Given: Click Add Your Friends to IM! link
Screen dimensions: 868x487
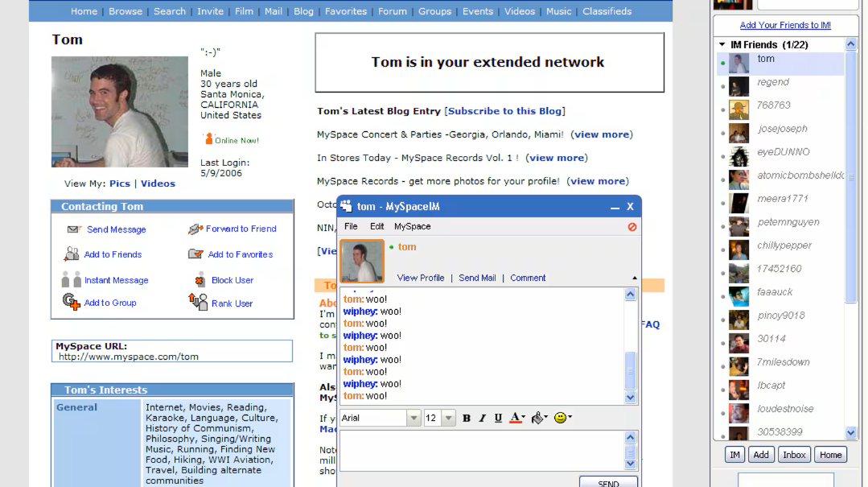Looking at the screenshot, I should tap(785, 25).
